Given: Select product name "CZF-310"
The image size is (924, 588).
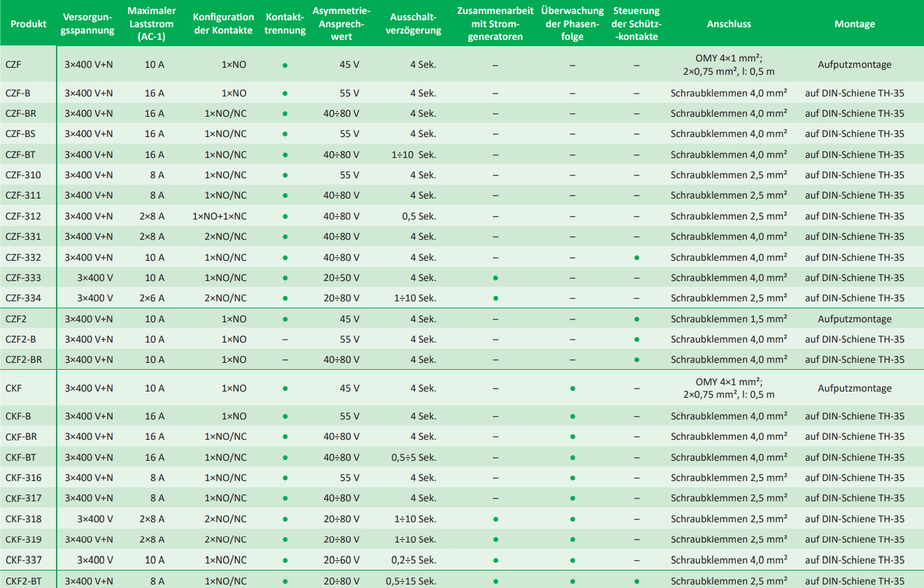Looking at the screenshot, I should click(x=23, y=175).
